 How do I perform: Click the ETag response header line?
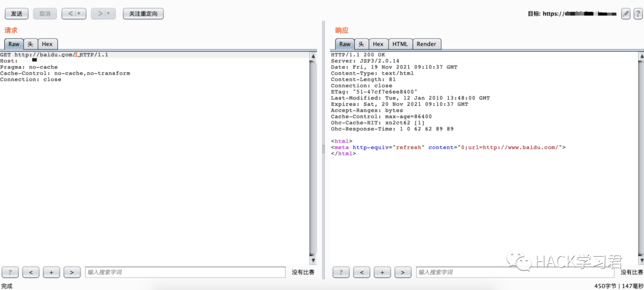[x=374, y=92]
